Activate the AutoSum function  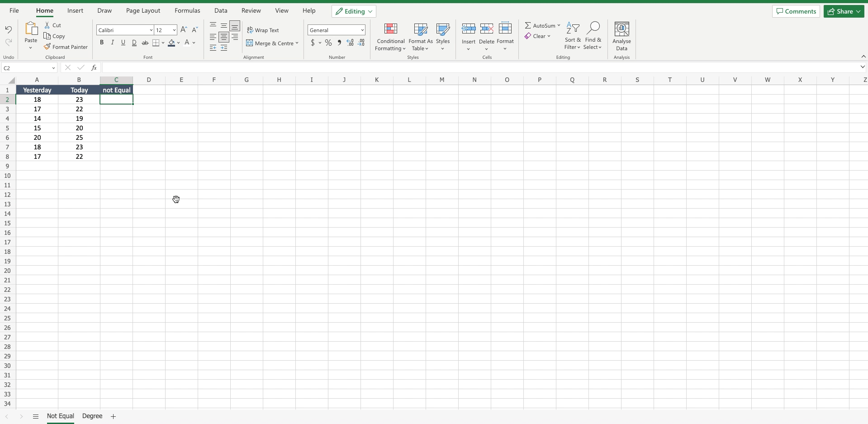pos(542,25)
